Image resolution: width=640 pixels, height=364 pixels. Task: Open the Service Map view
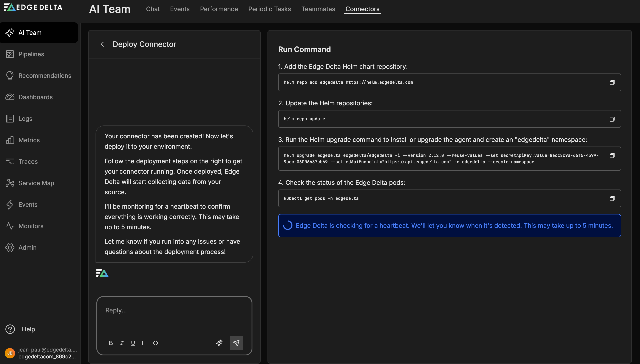coord(36,183)
